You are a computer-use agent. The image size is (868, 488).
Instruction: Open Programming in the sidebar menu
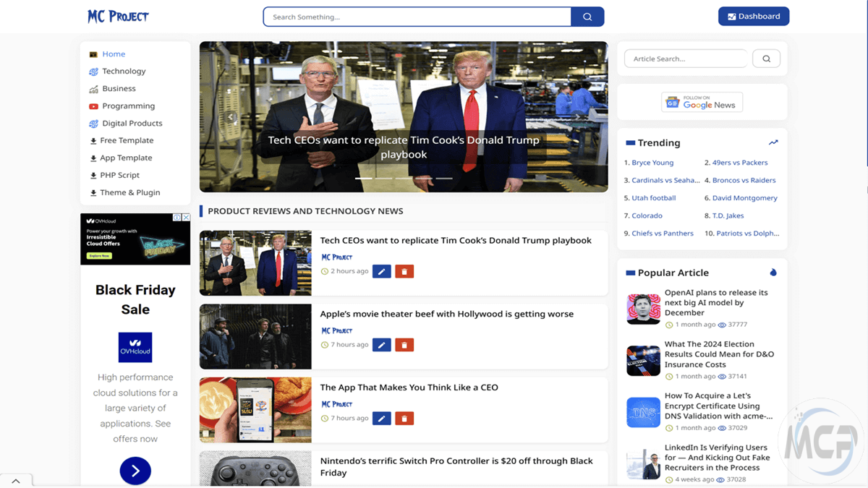(x=128, y=106)
